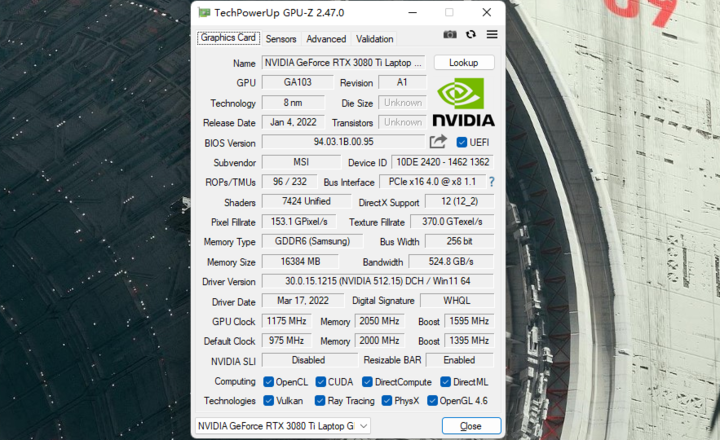Click the Bus Interface field PCIe x16 4.0
720x440 pixels.
[x=432, y=181]
